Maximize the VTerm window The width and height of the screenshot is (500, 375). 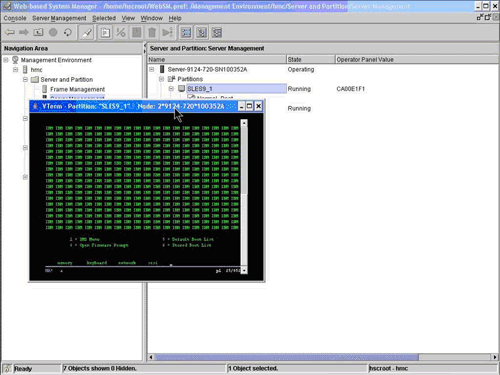point(249,106)
